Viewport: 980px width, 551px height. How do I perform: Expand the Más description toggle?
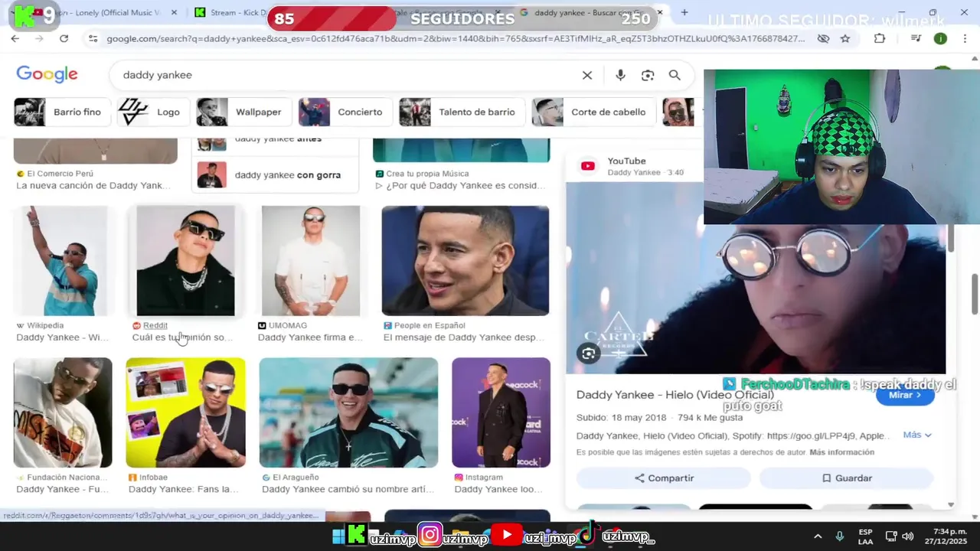click(917, 435)
